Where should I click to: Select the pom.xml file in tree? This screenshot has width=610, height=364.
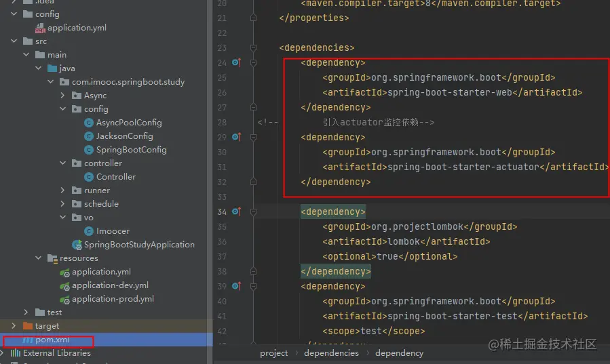click(107, 340)
